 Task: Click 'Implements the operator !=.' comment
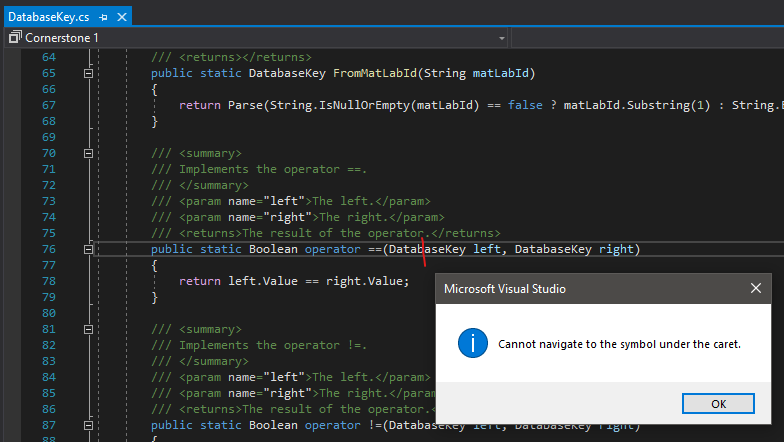click(x=273, y=346)
